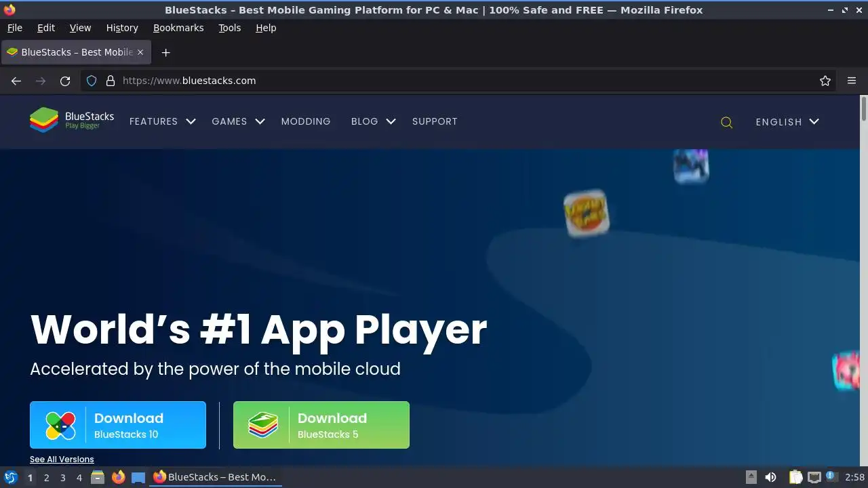Bookmark this page with the star icon
This screenshot has height=488, width=868.
825,81
